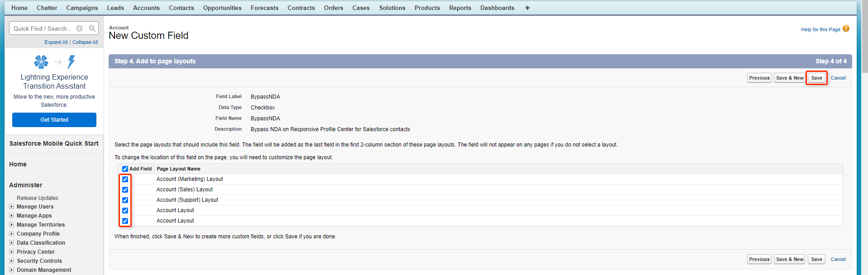Click the Quick Find search field
This screenshot has height=275, width=868.
[x=43, y=28]
